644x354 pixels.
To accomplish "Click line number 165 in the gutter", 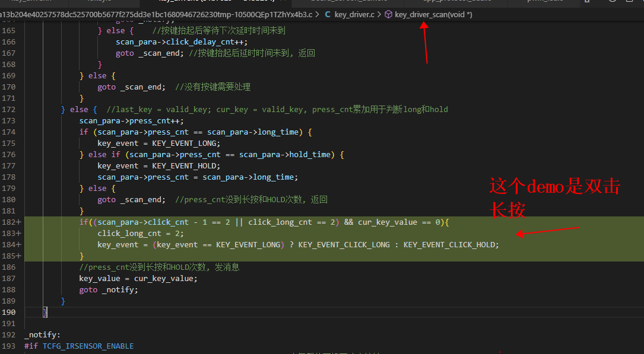I will (x=9, y=31).
